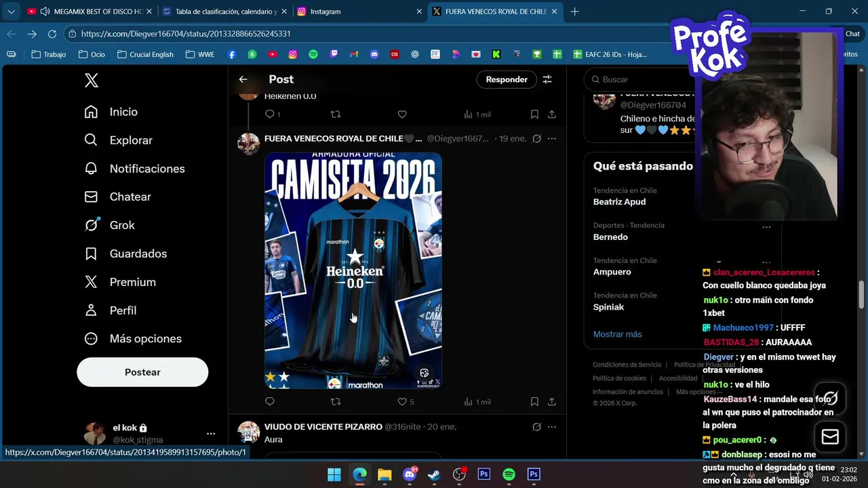Image resolution: width=868 pixels, height=488 pixels.
Task: Open Premium in the sidebar
Action: coord(120,282)
